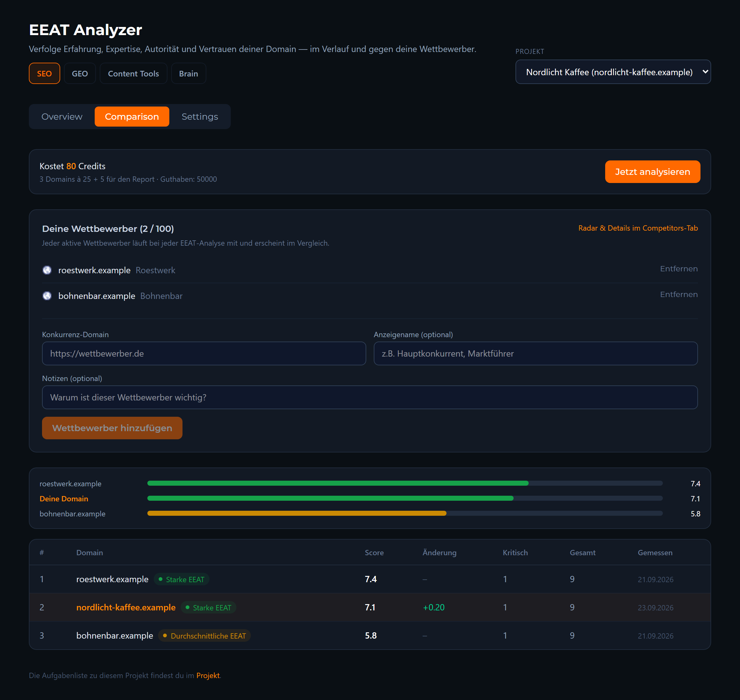Click the bohnenbar.example score bar

tap(405, 514)
